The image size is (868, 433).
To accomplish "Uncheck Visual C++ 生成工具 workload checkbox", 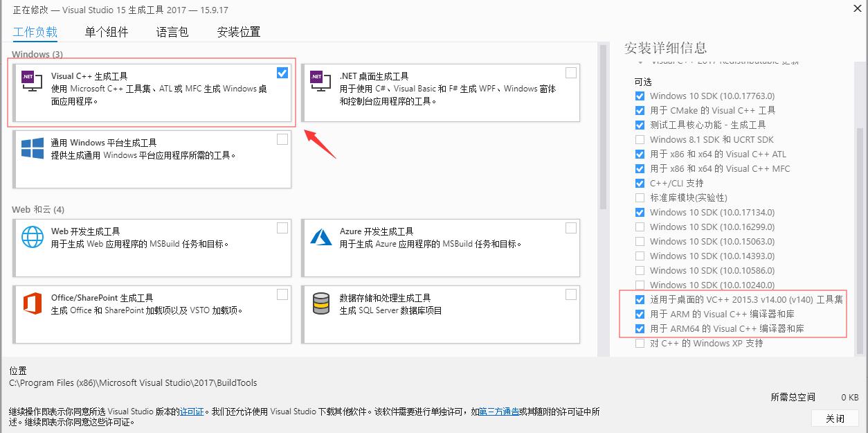I will coord(282,73).
